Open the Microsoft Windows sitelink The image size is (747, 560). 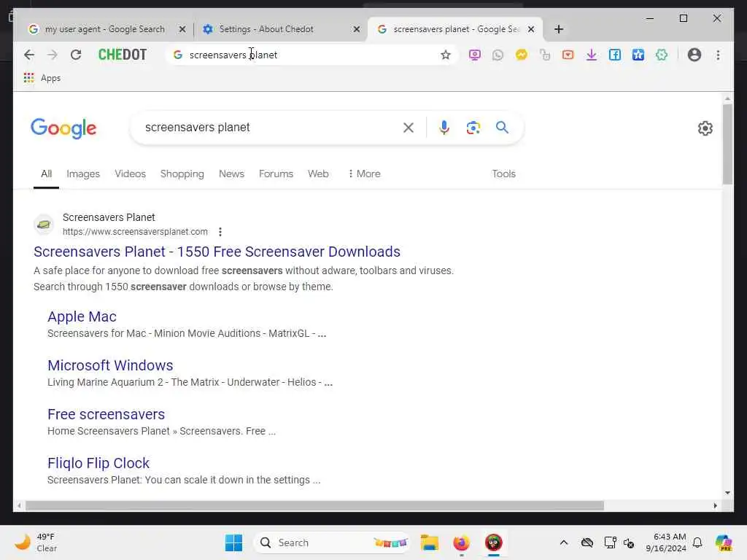110,365
